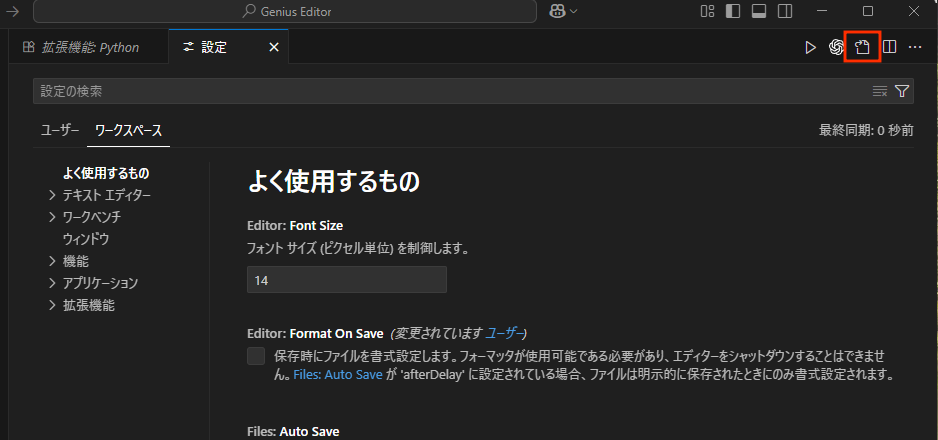Screen dimensions: 938x440
Task: Switch to the 拡張機能: Python editor tab
Action: coord(80,47)
